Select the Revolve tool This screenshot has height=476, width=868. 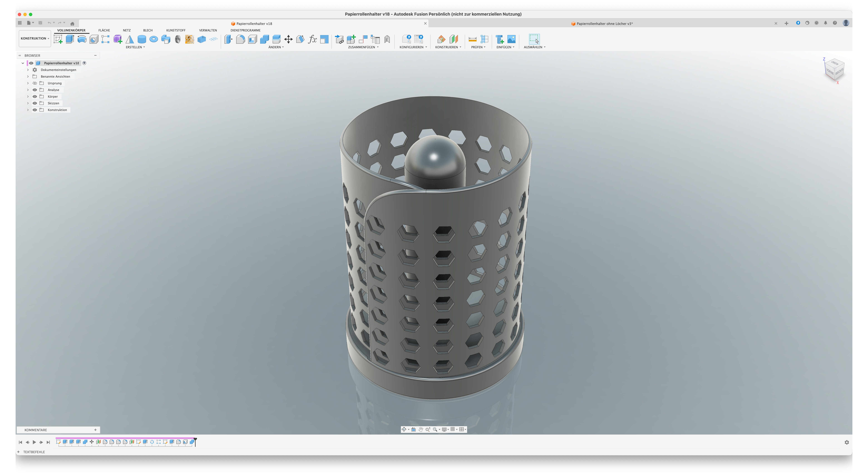click(x=82, y=39)
